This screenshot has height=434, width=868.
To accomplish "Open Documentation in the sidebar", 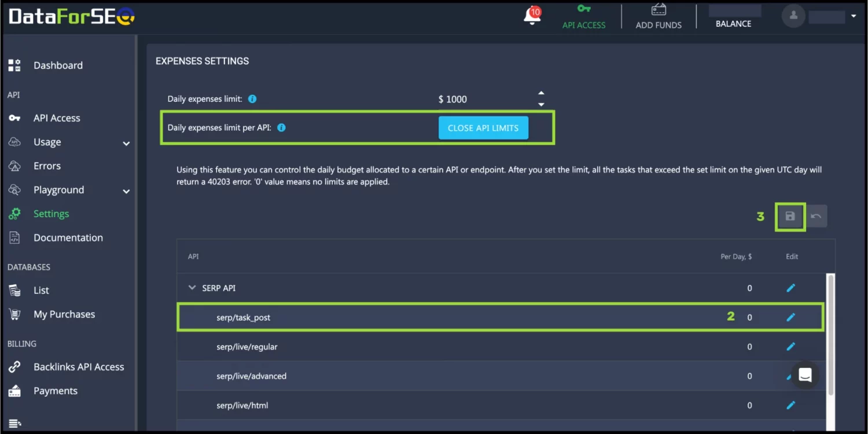I will [68, 238].
